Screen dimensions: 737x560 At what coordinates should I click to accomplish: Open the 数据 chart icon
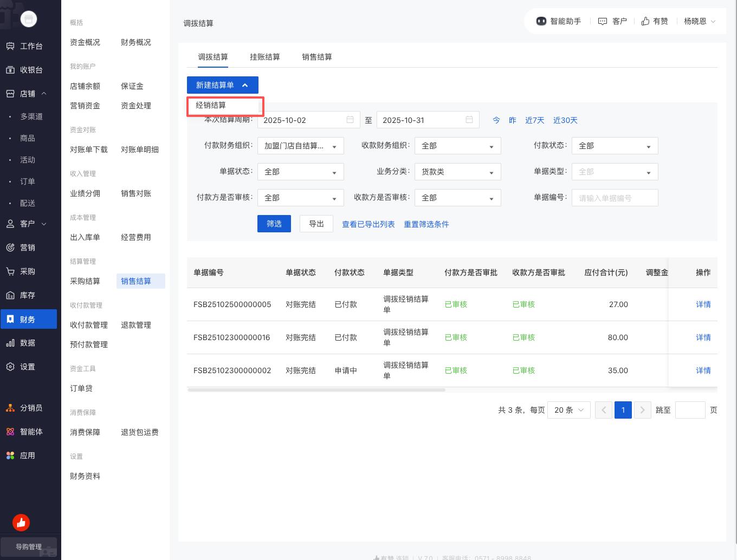pos(10,343)
